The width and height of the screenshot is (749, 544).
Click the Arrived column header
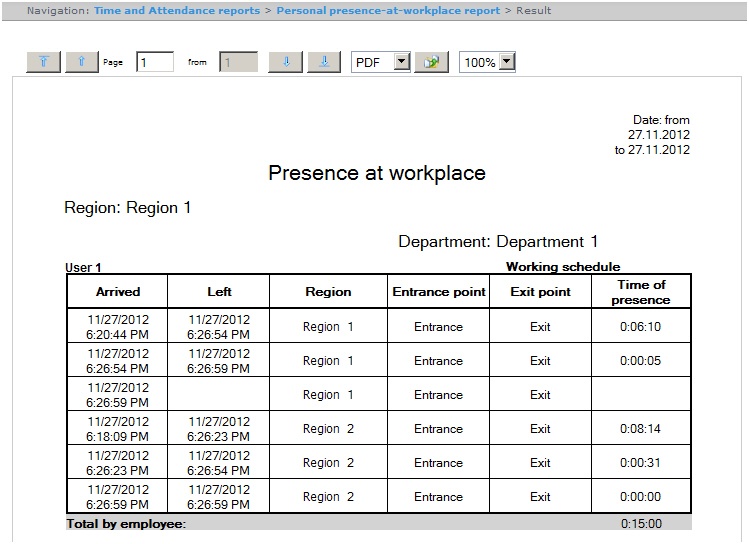coord(118,292)
